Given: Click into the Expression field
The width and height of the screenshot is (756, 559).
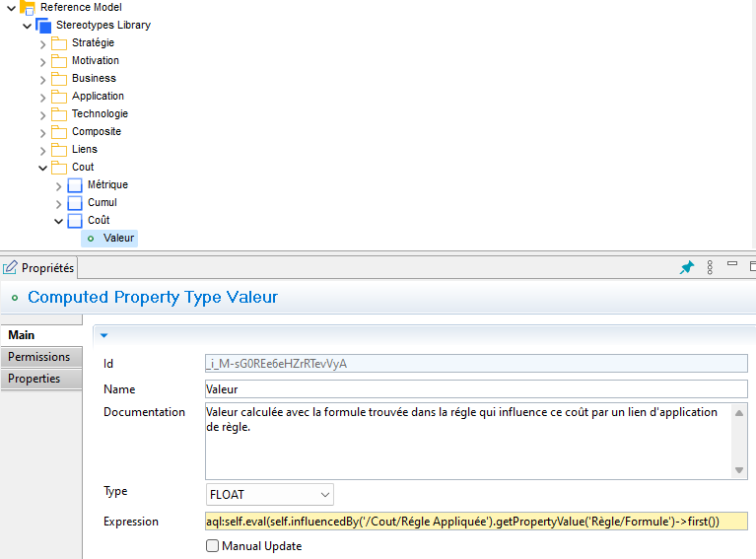Looking at the screenshot, I should [x=475, y=522].
